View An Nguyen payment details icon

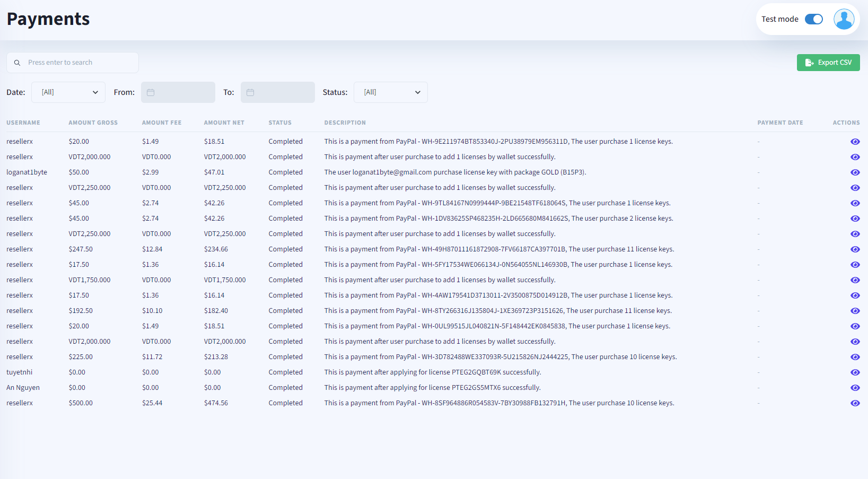pos(855,388)
